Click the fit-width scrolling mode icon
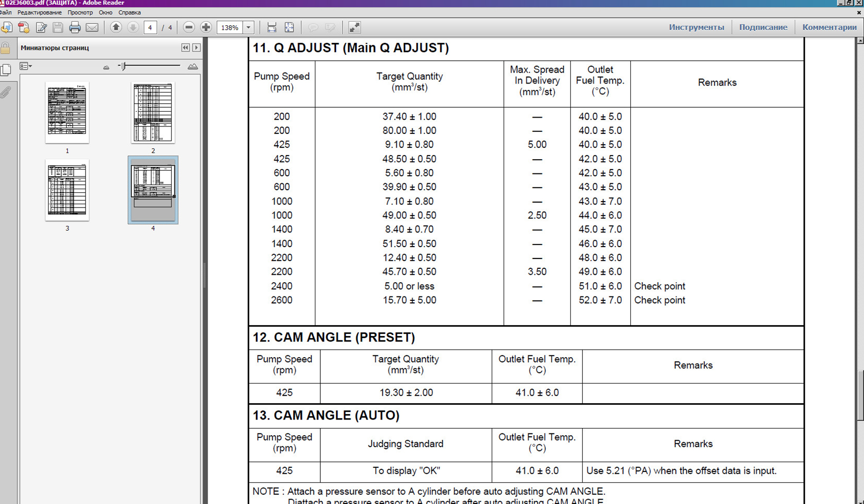Viewport: 864px width, 504px height. point(272,28)
